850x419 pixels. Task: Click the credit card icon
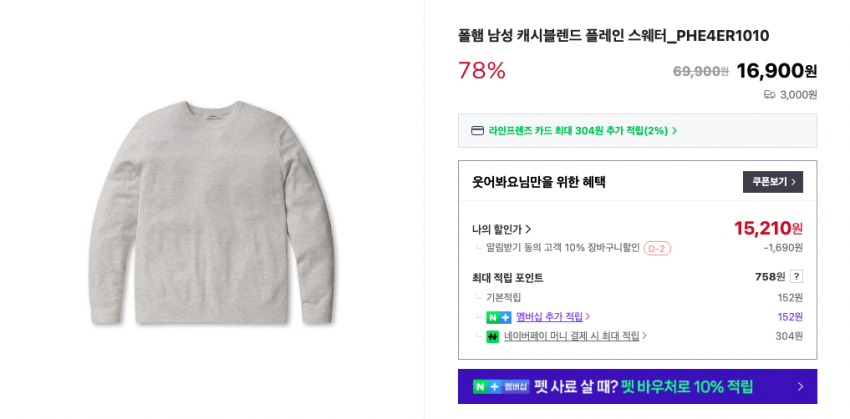tap(477, 131)
